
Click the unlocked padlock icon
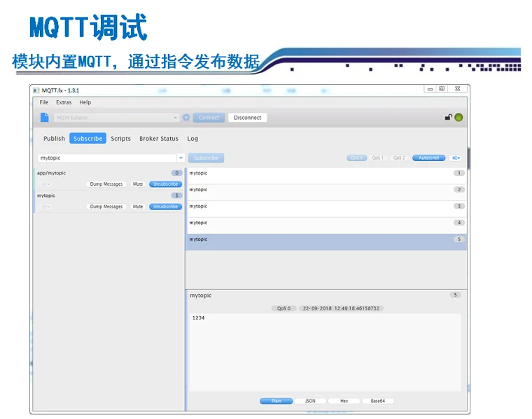pyautogui.click(x=448, y=117)
